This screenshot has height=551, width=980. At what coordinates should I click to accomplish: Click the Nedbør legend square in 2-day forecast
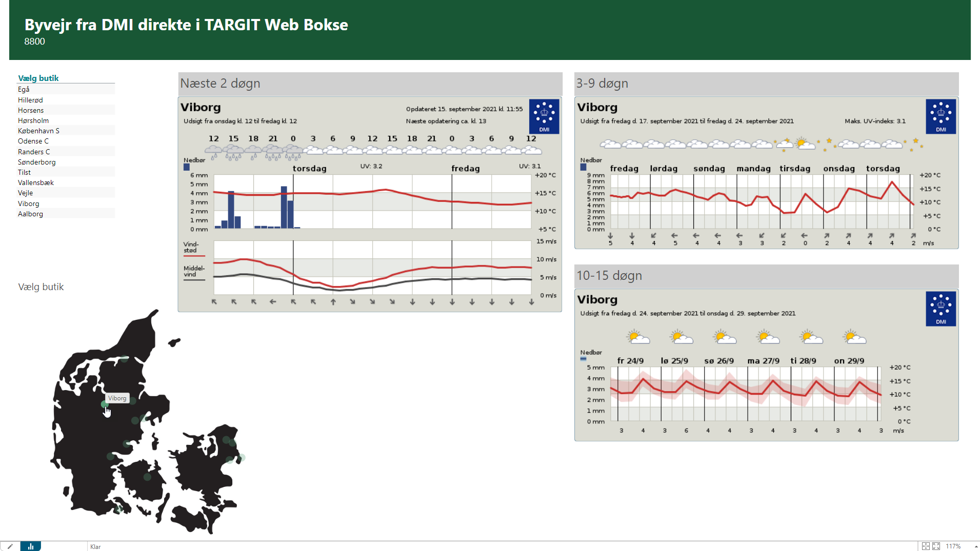187,167
